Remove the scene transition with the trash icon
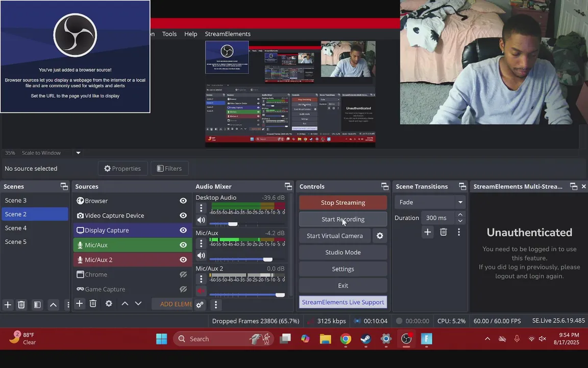Screen dimensions: 588x368 click(x=443, y=232)
